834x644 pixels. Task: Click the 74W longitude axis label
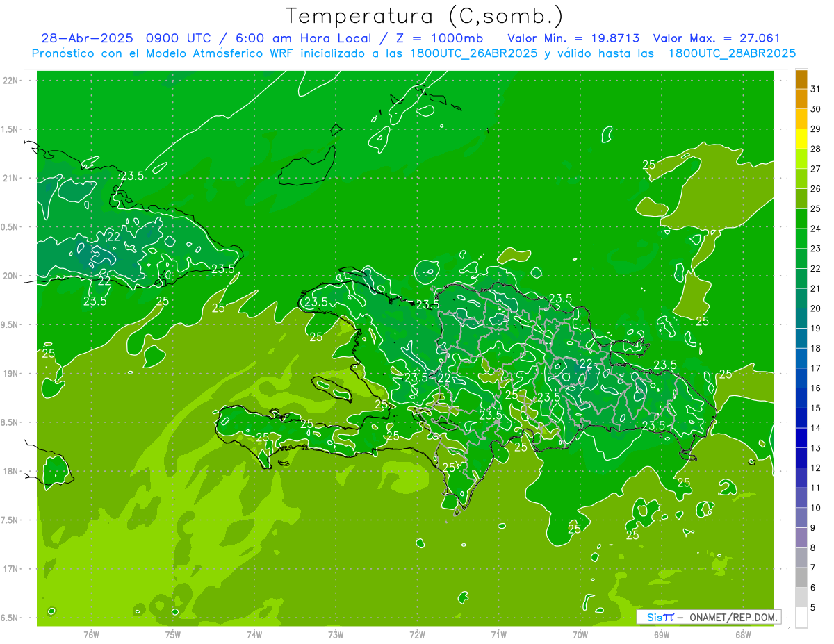point(254,634)
